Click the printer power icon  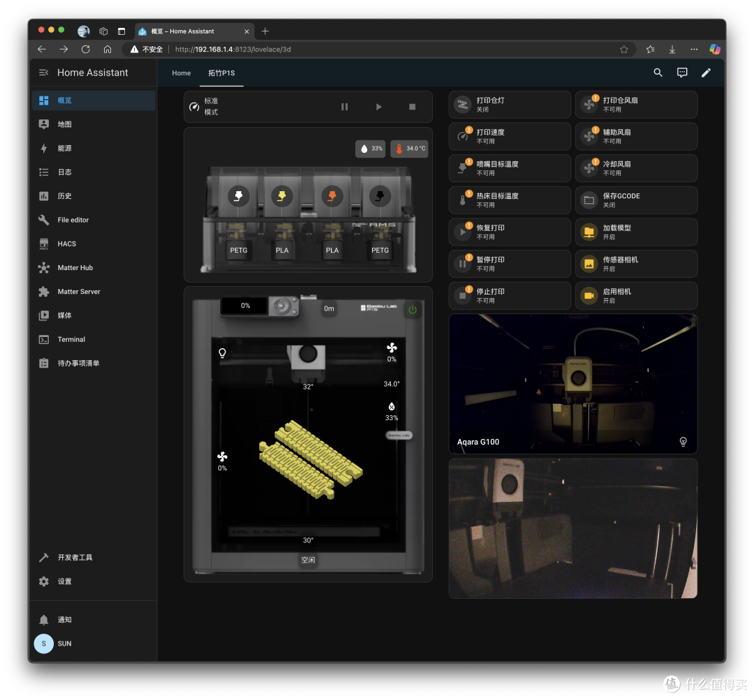tap(412, 310)
